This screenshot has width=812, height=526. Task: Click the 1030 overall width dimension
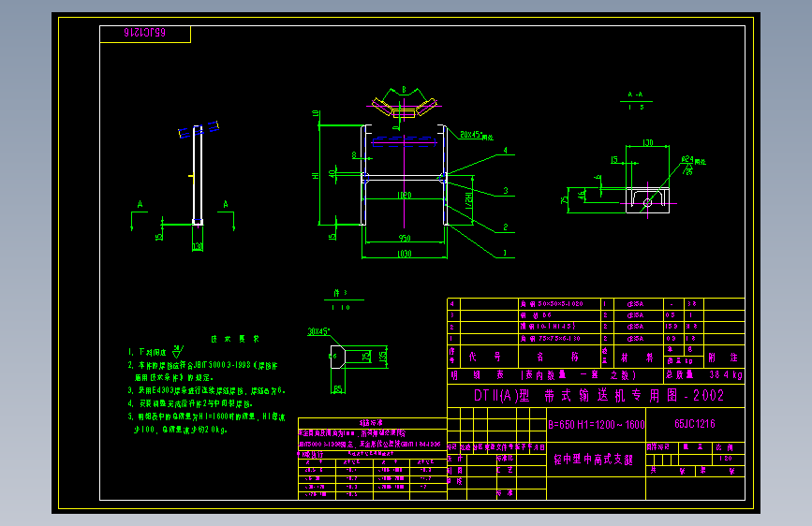(404, 254)
